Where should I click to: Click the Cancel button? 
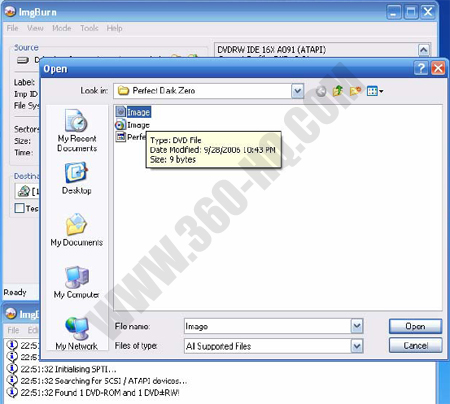(x=415, y=345)
